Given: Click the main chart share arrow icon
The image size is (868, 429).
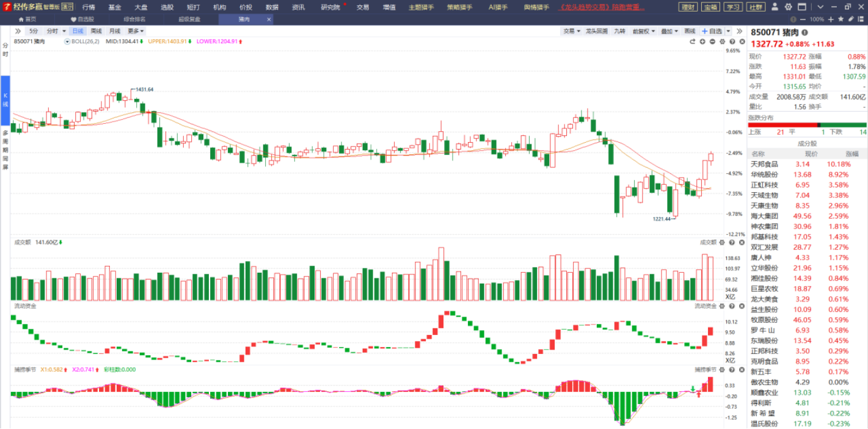Looking at the screenshot, I should click(693, 41).
